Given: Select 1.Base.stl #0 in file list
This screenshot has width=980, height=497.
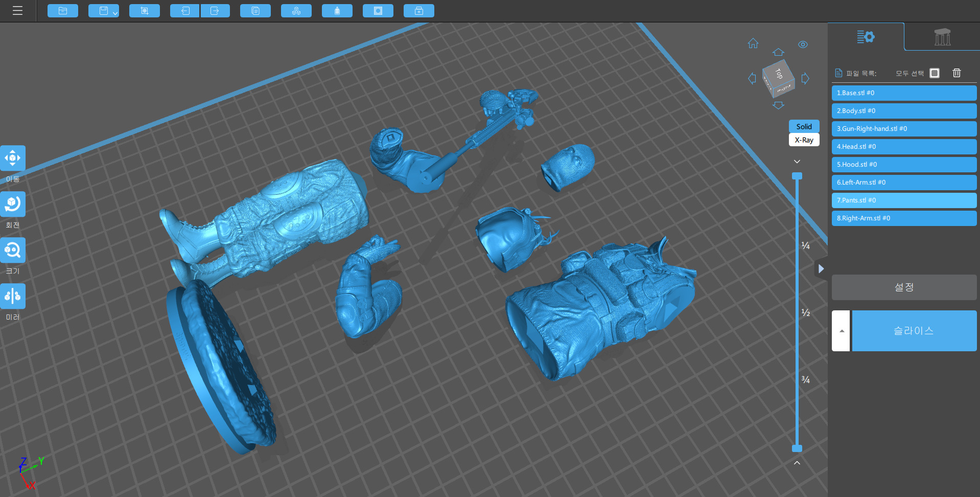Looking at the screenshot, I should 904,93.
